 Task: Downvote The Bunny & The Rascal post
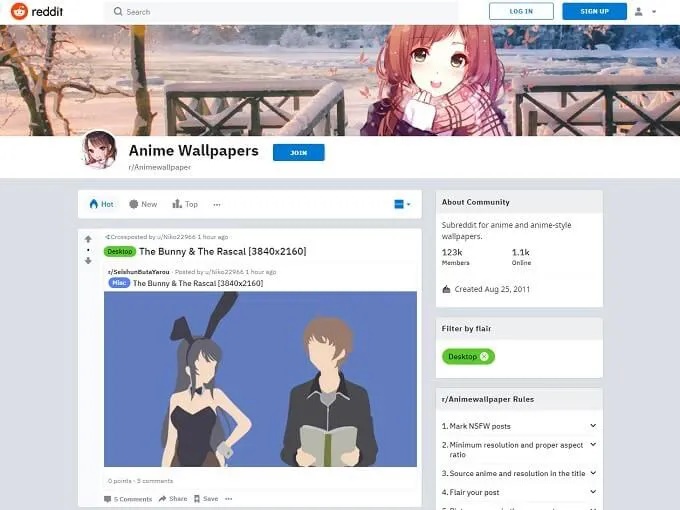pyautogui.click(x=88, y=261)
